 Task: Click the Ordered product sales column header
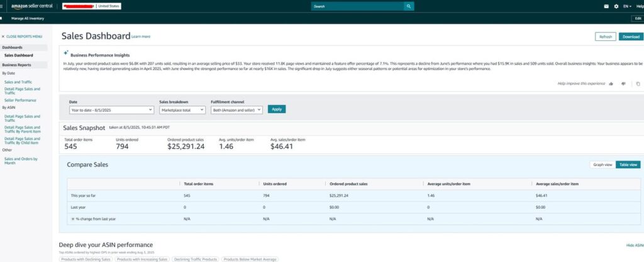[x=348, y=184]
